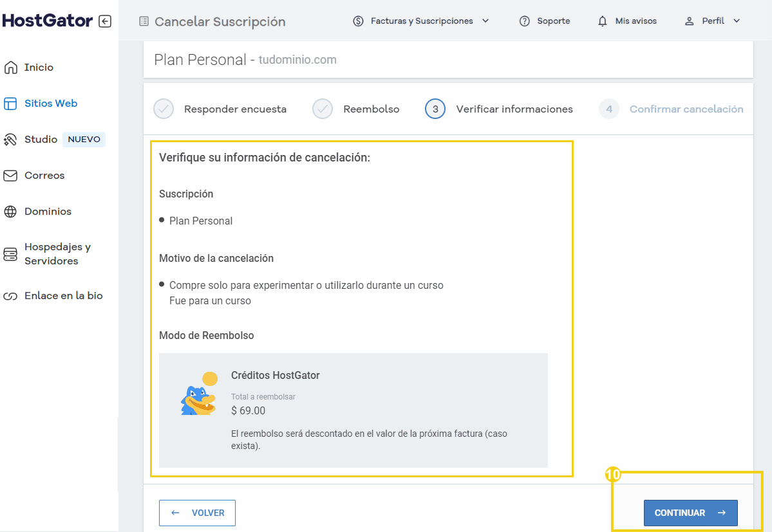Screen dimensions: 772x532
Task: Click the CONTINUAR button
Action: tap(690, 513)
